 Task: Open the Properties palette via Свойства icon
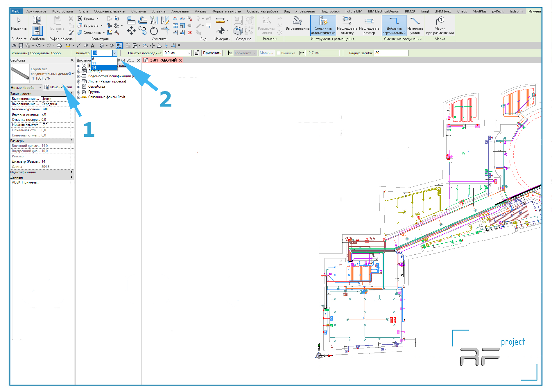(x=37, y=30)
